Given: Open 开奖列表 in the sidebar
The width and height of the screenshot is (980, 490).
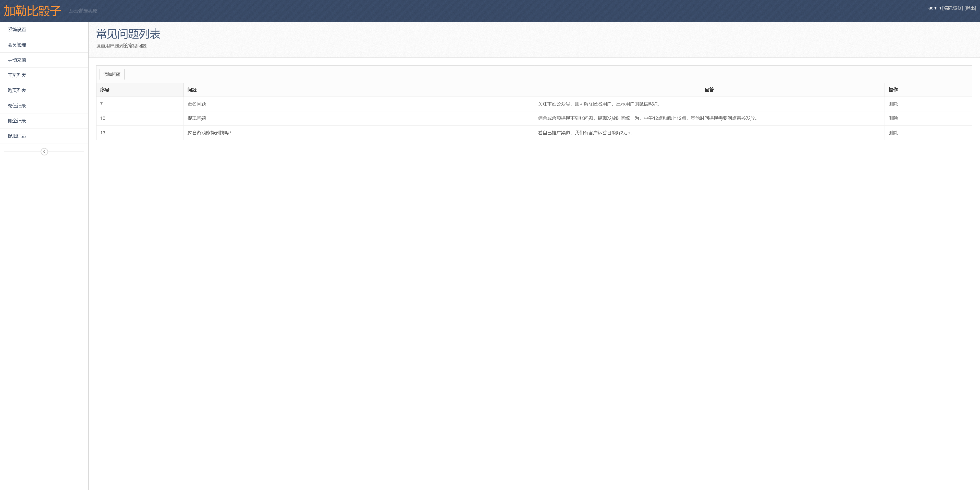Looking at the screenshot, I should 17,75.
